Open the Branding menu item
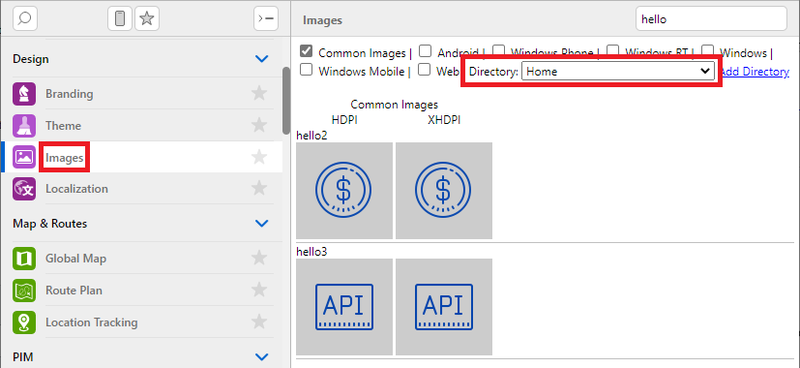Image resolution: width=800 pixels, height=368 pixels. (x=141, y=94)
